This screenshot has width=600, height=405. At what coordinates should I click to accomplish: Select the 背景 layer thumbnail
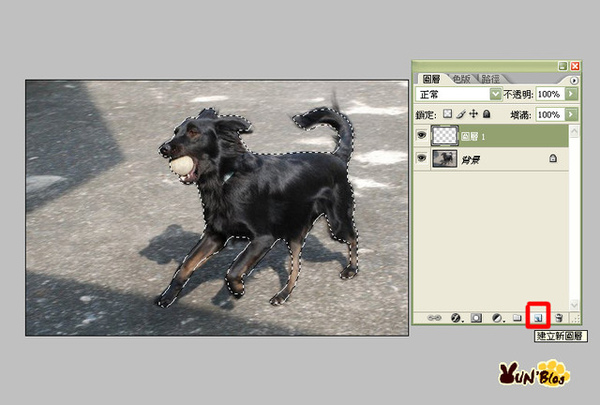pos(445,158)
